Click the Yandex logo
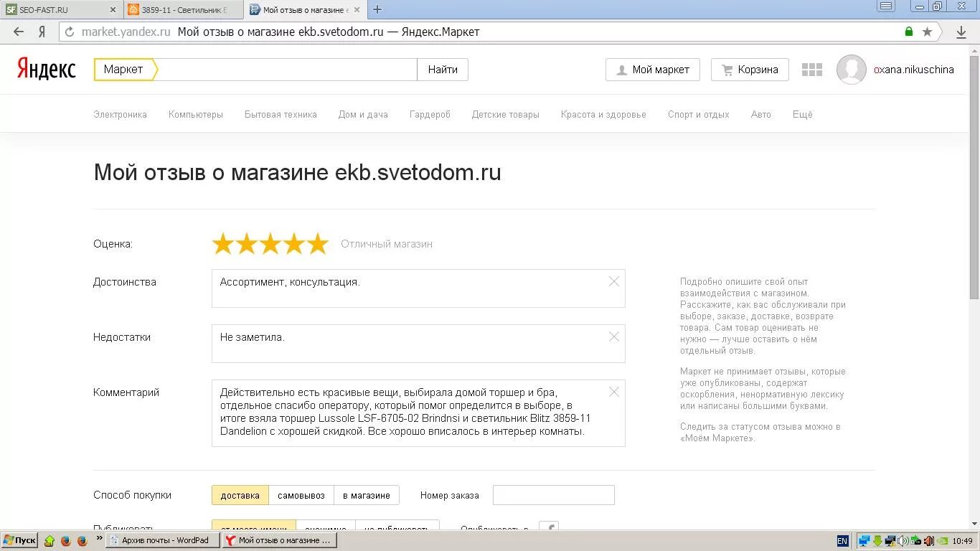 (x=46, y=69)
